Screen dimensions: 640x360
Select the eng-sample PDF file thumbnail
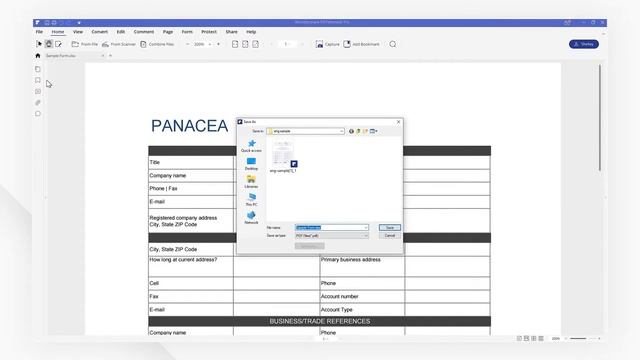point(284,156)
